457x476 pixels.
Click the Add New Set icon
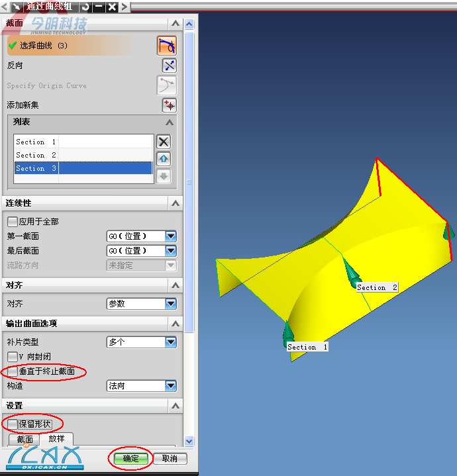(169, 105)
